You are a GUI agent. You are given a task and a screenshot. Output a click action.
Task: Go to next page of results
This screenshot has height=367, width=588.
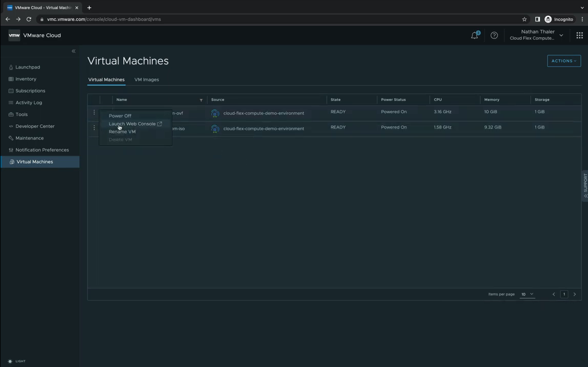(x=575, y=294)
